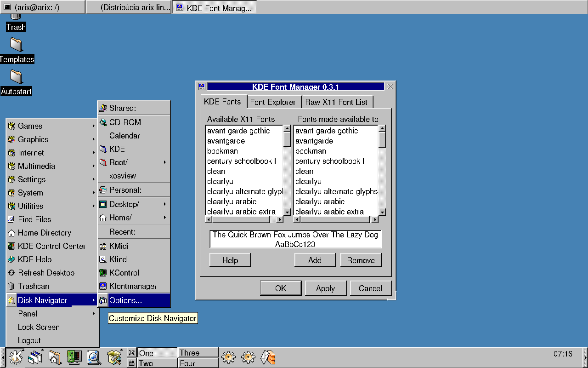Click the logout X panel button
This screenshot has height=368, width=588.
(131, 353)
